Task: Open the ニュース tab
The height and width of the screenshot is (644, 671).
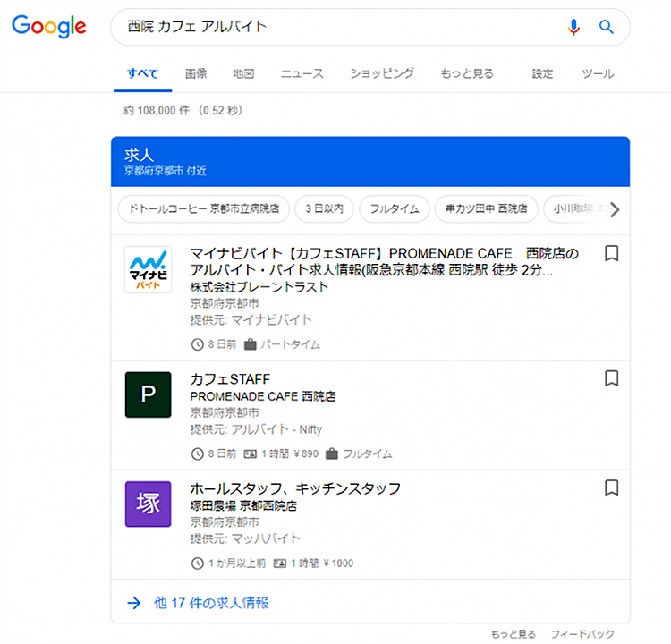Action: pos(302,73)
